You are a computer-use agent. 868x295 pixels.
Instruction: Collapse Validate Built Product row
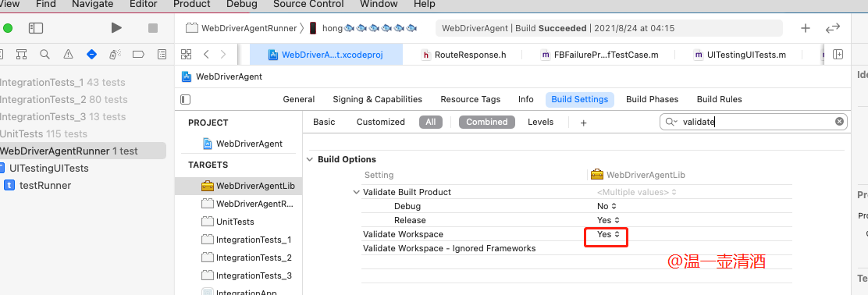point(356,192)
